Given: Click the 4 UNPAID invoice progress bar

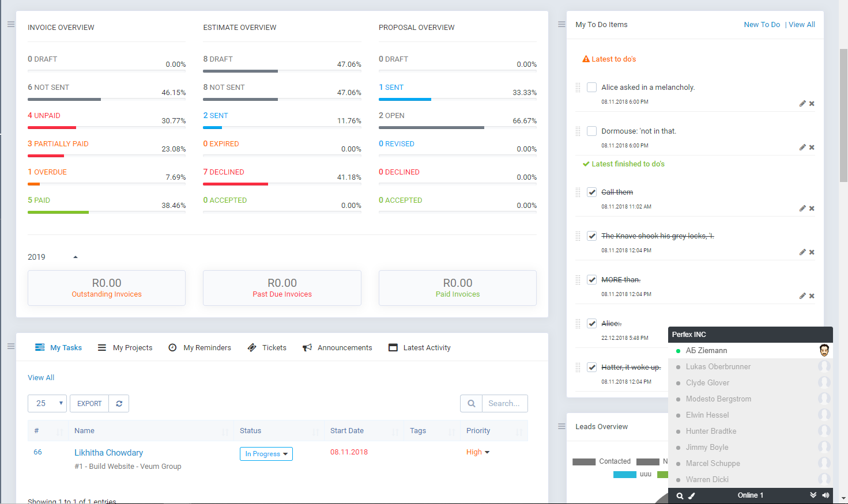Looking at the screenshot, I should pyautogui.click(x=107, y=127).
